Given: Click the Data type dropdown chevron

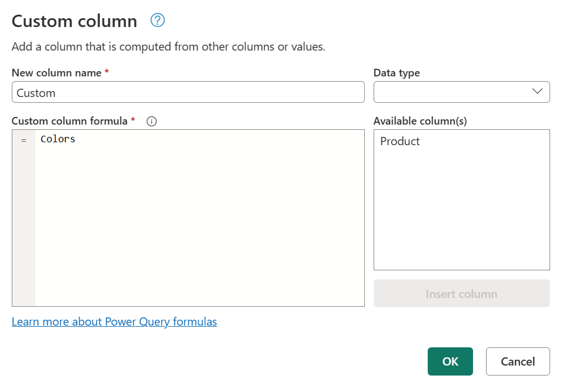Looking at the screenshot, I should click(x=536, y=92).
